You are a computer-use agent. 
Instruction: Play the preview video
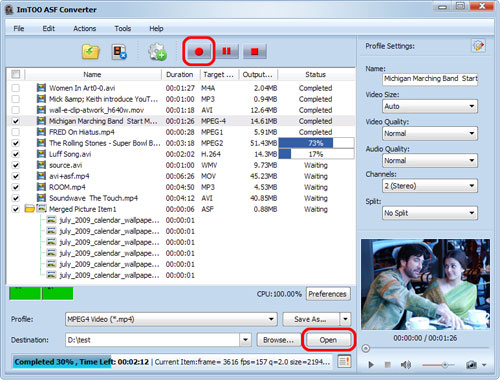[x=371, y=365]
